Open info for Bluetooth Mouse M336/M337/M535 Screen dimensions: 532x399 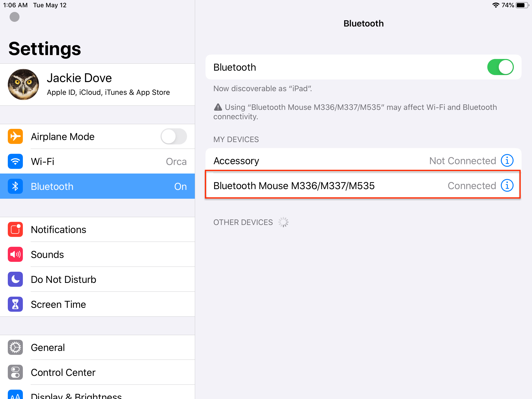[x=507, y=185]
